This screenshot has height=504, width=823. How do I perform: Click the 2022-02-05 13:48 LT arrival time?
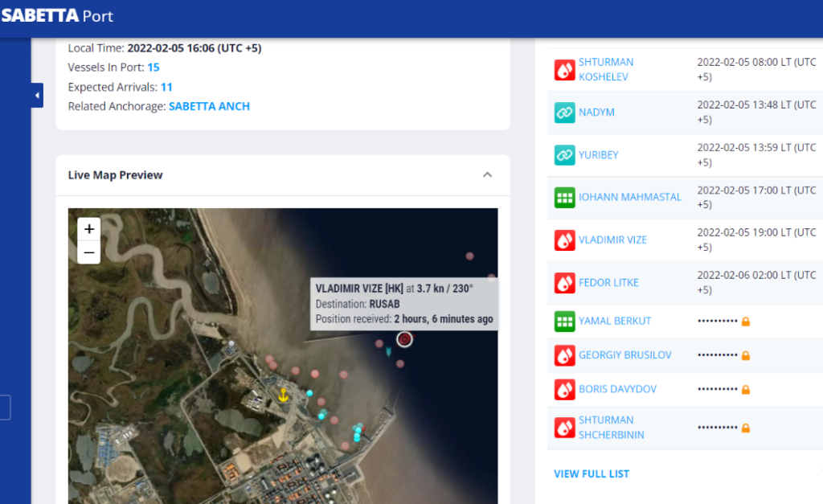pyautogui.click(x=756, y=112)
